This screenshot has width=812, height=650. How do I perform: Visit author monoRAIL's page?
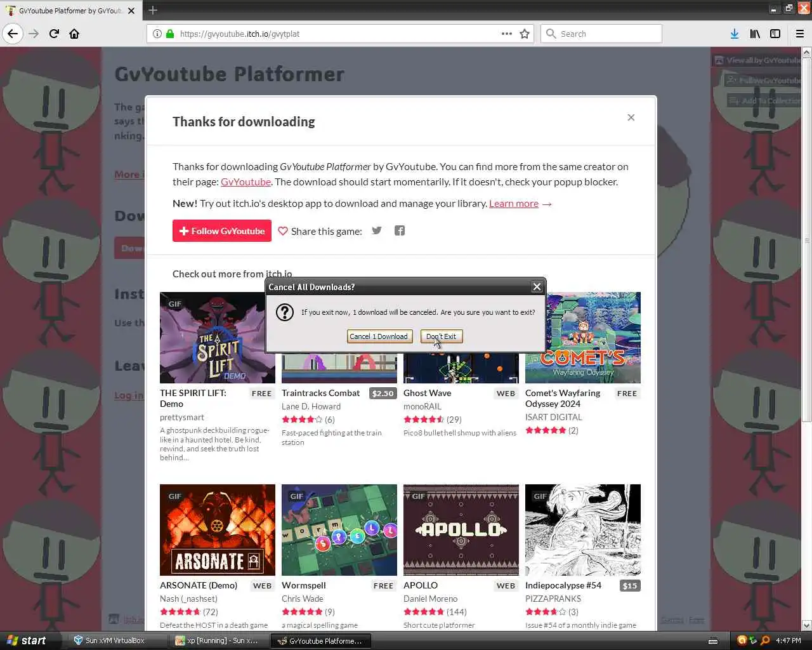[422, 406]
